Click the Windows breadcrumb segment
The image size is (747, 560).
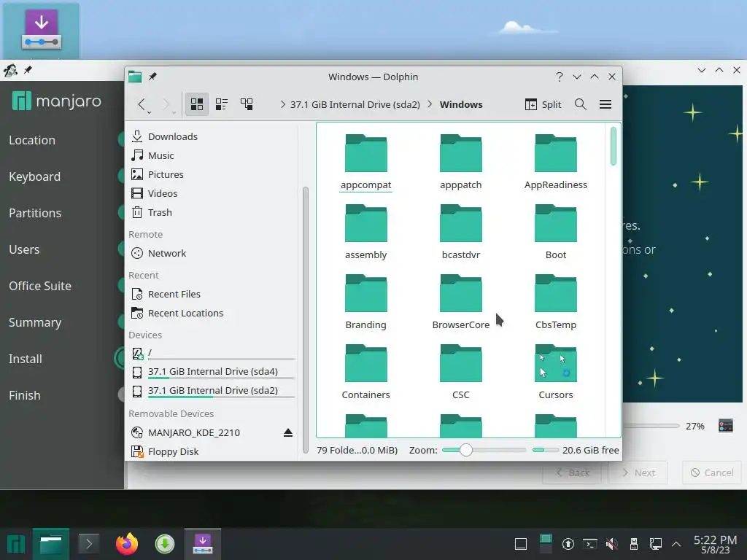tap(461, 104)
